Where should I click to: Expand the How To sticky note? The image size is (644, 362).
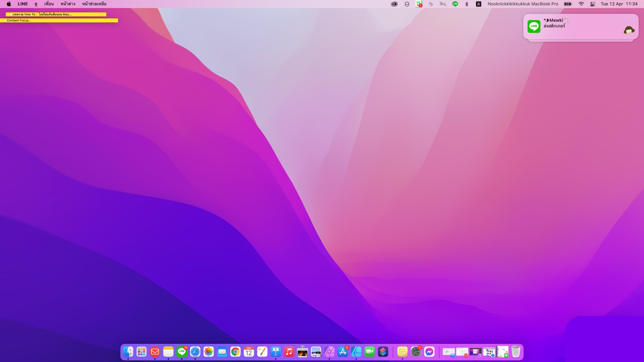tap(101, 14)
